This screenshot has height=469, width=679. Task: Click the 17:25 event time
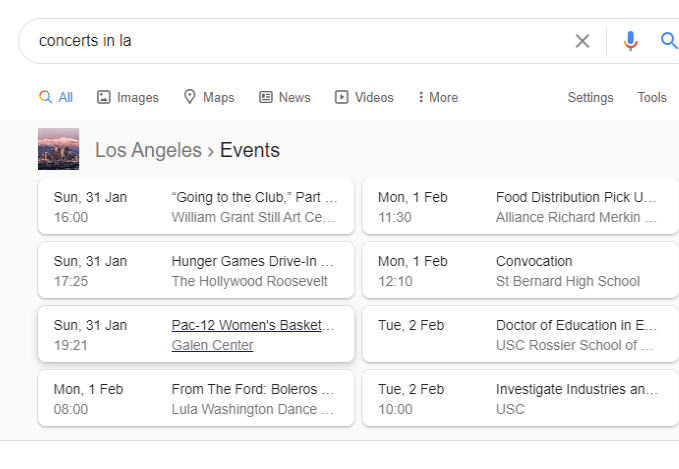point(71,281)
